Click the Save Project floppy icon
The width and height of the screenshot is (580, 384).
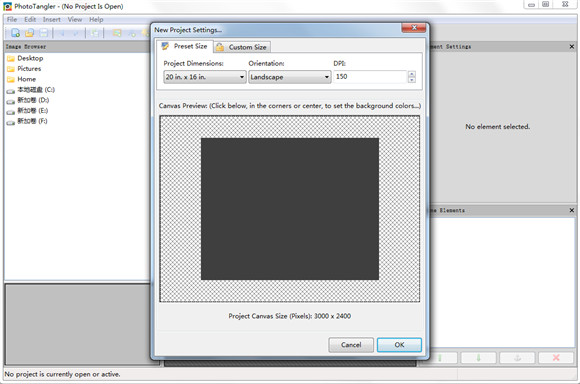[x=44, y=33]
